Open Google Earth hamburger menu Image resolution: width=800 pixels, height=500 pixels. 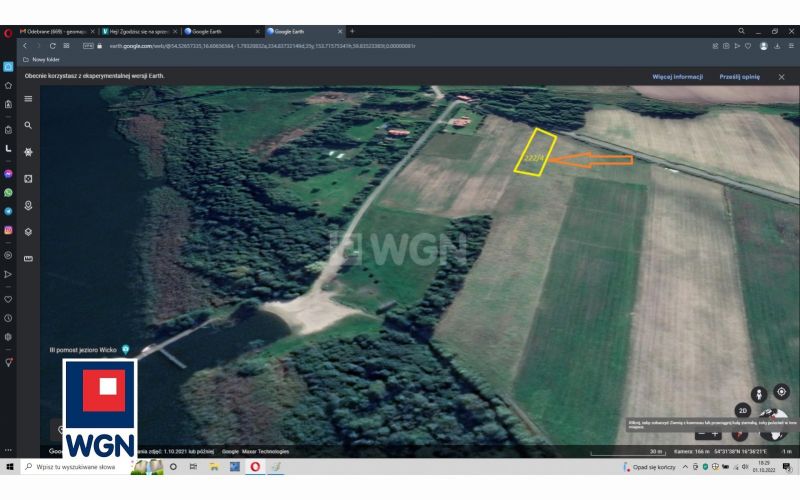(28, 99)
